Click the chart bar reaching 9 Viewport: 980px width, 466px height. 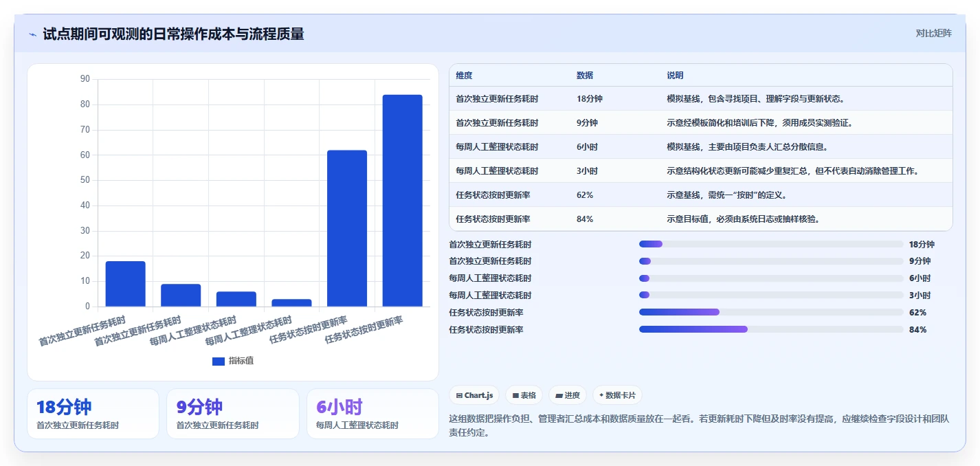point(181,296)
